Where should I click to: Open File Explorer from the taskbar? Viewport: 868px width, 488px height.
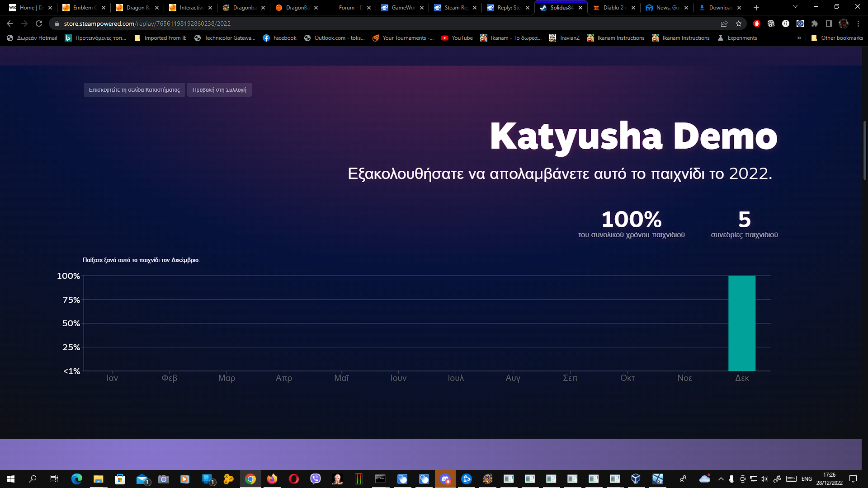click(x=99, y=479)
